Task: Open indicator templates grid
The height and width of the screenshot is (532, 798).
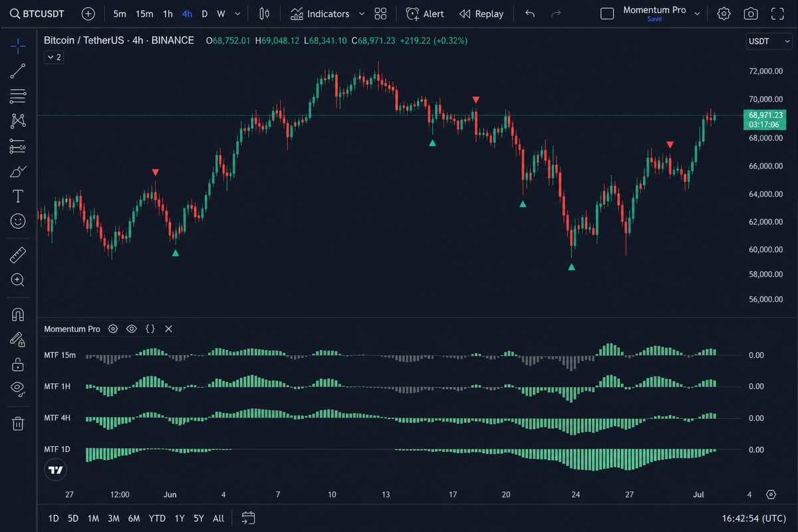Action: pos(380,13)
